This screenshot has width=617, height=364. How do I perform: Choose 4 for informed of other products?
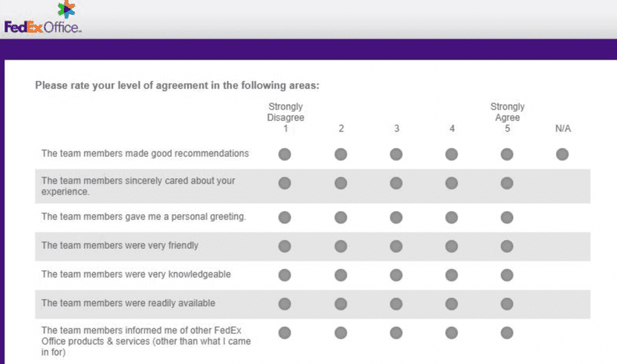coord(451,333)
